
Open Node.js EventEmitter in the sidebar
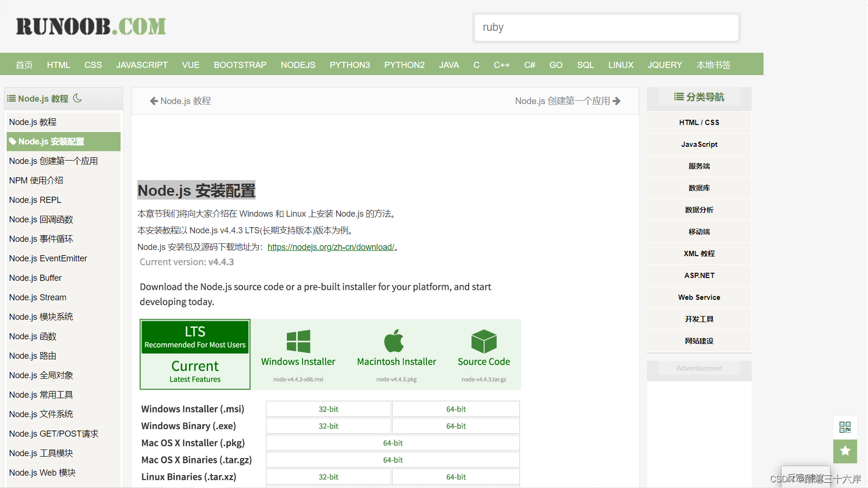pos(64,258)
